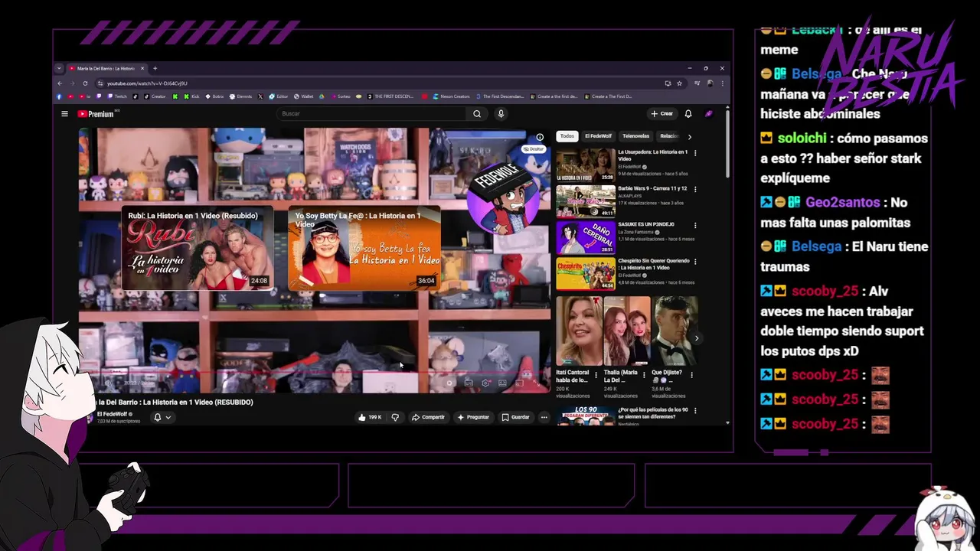This screenshot has width=980, height=551.
Task: Open the account avatar menu
Action: pos(709,113)
